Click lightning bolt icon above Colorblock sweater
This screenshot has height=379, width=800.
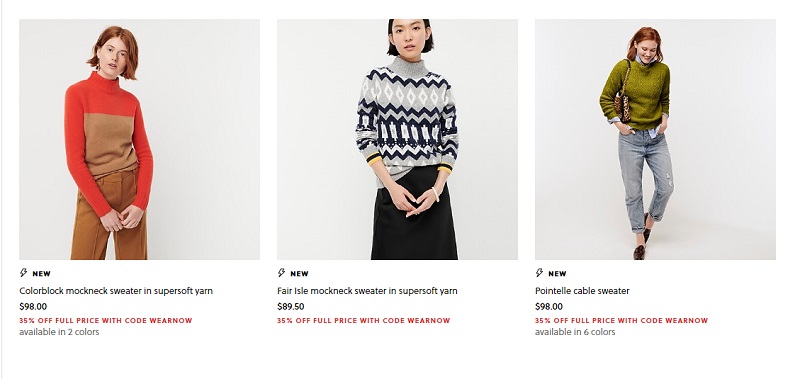(x=23, y=273)
